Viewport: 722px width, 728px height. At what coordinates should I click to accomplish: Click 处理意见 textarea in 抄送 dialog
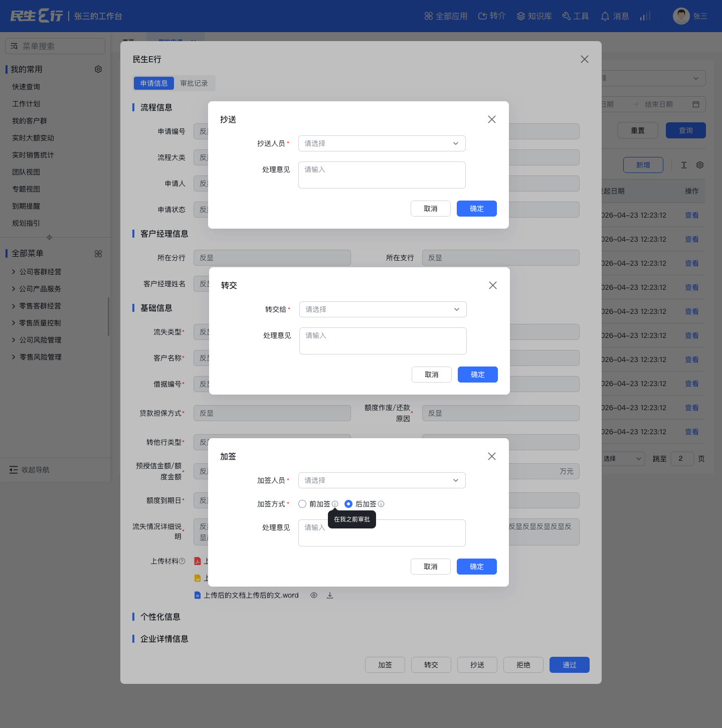pos(382,175)
